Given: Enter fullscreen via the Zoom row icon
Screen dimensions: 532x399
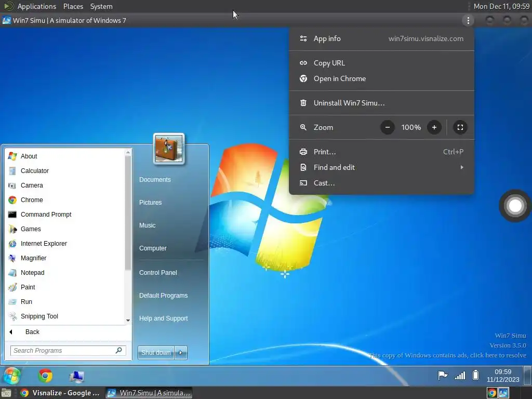Looking at the screenshot, I should pyautogui.click(x=460, y=128).
